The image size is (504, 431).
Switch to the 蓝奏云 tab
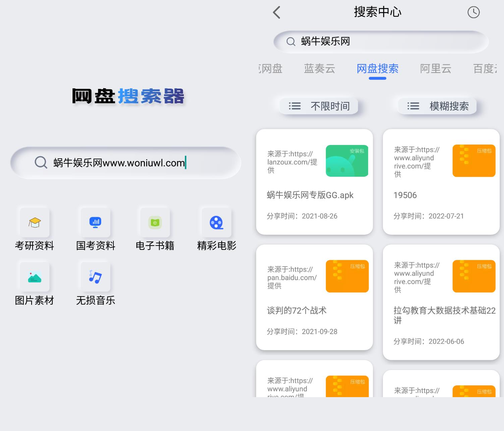[x=320, y=69]
